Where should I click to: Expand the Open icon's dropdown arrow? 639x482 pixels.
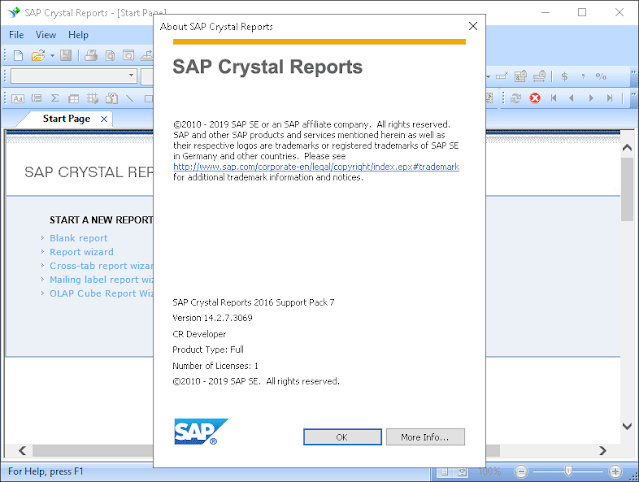(52, 55)
